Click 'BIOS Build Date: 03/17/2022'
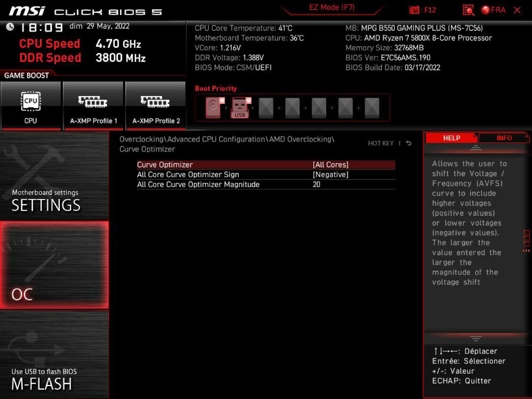The image size is (532, 399). (393, 67)
